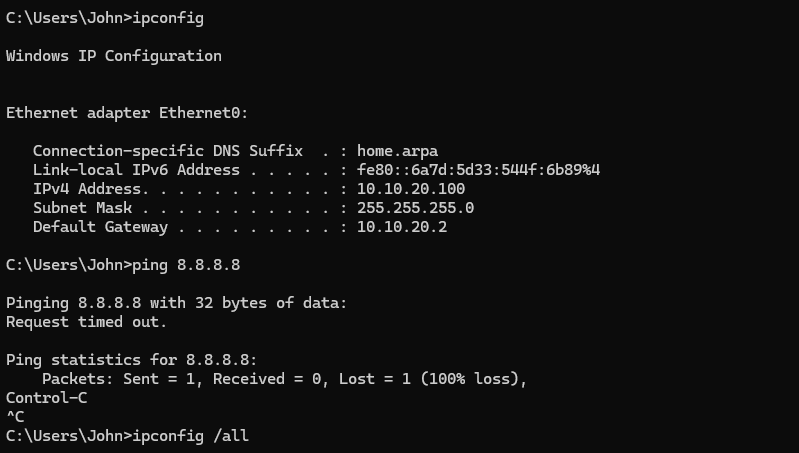Click the first ipconfig command on top line
The width and height of the screenshot is (799, 453).
[172, 18]
